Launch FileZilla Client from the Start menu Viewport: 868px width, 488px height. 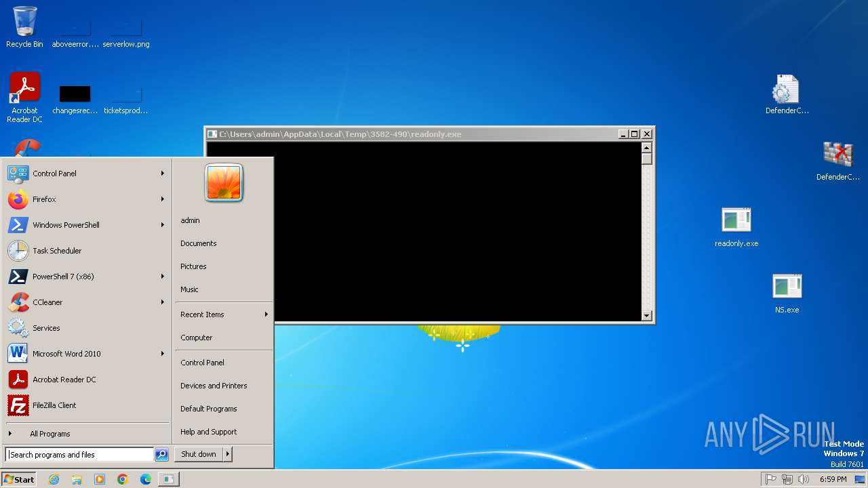(87, 405)
